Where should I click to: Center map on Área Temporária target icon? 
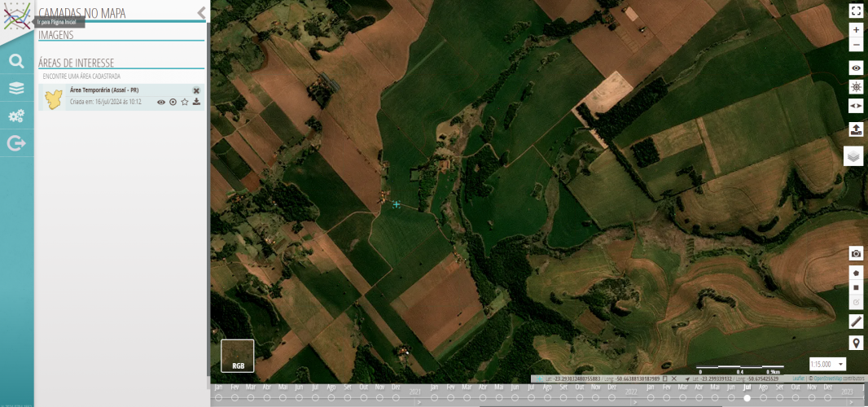(173, 102)
